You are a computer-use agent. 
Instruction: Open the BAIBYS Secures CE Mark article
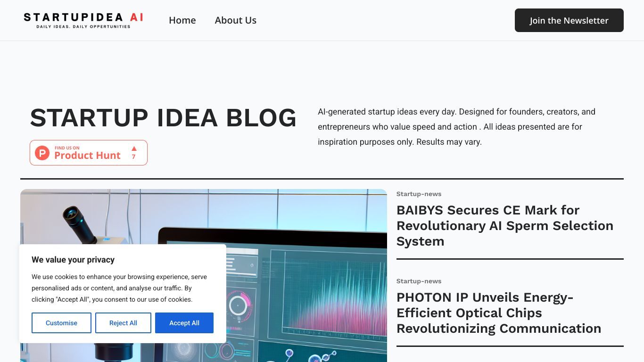point(505,225)
